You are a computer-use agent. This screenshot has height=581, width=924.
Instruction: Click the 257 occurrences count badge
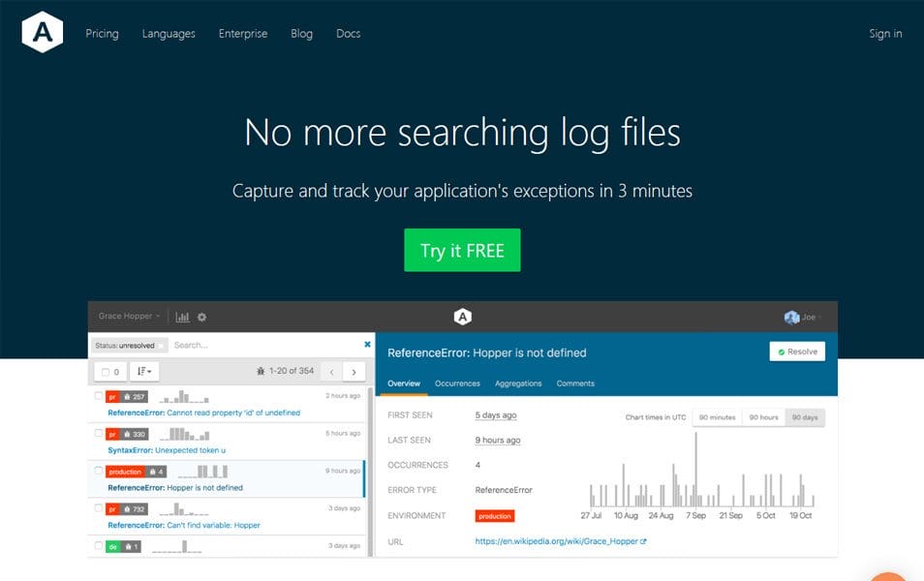[134, 397]
